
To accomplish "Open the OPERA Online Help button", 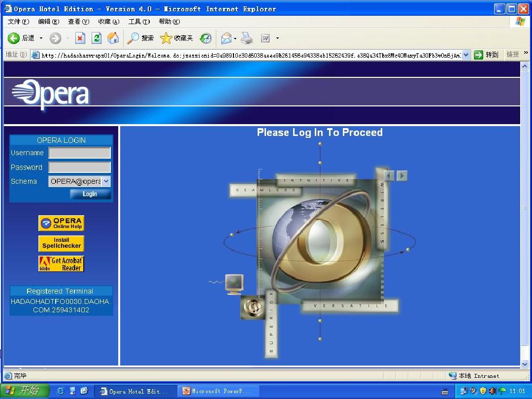I will (62, 223).
